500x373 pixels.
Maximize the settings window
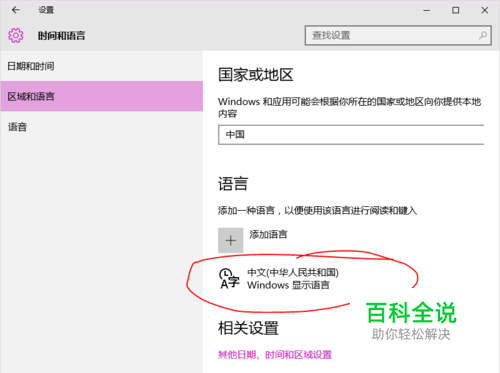point(455,10)
